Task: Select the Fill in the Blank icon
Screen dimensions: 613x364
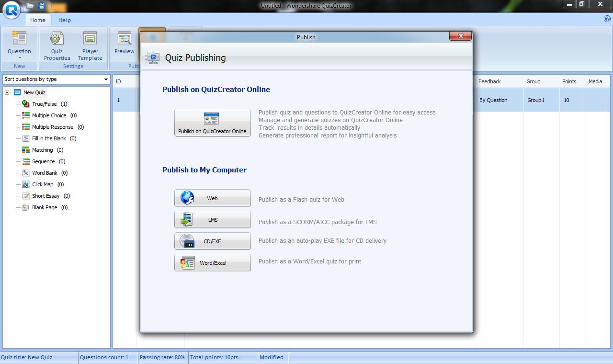Action: 26,138
